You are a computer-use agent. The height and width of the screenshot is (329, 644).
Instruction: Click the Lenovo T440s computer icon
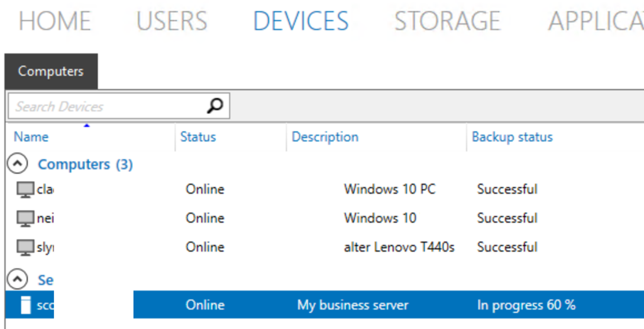coord(25,247)
